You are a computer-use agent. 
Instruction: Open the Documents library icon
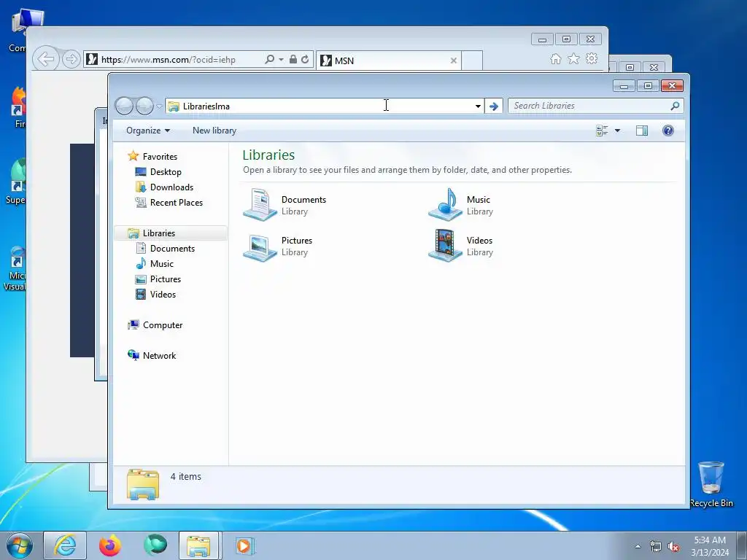[260, 205]
